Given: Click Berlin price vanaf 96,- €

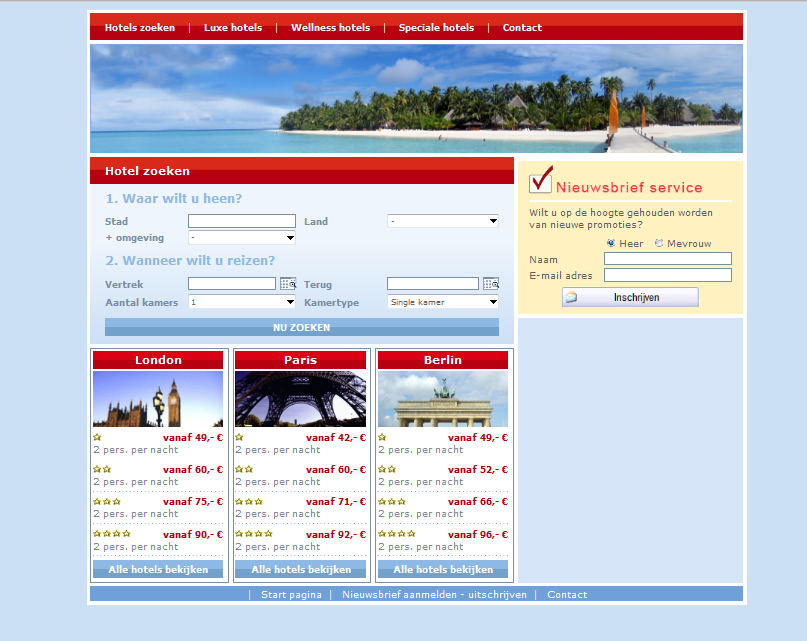Looking at the screenshot, I should tap(478, 534).
